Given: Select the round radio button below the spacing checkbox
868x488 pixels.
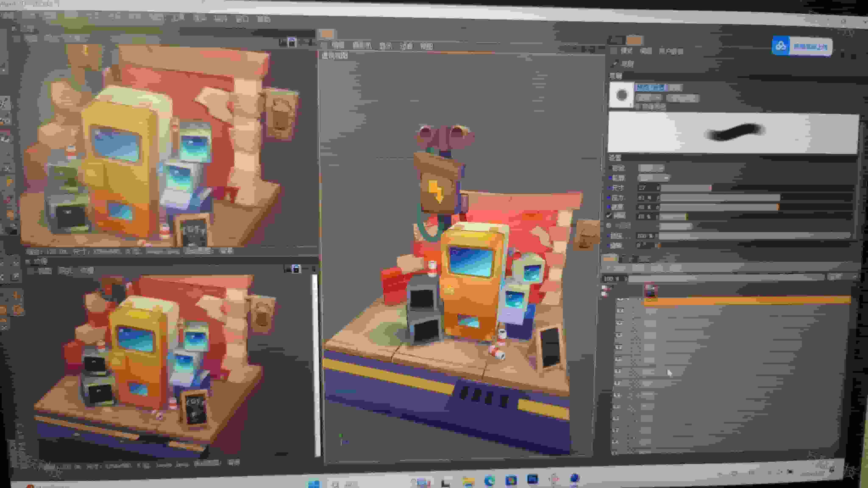Looking at the screenshot, I should 609,225.
